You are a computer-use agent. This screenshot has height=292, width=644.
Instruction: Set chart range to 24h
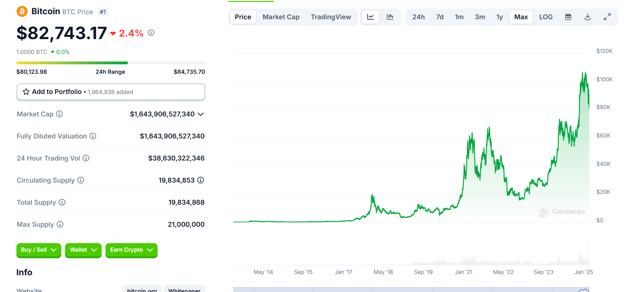pos(418,17)
